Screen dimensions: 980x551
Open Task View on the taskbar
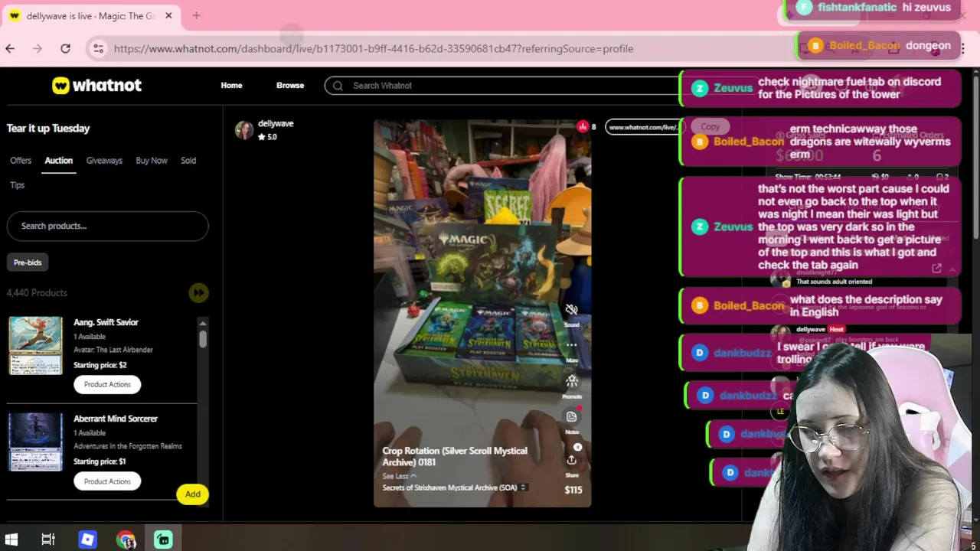point(48,540)
